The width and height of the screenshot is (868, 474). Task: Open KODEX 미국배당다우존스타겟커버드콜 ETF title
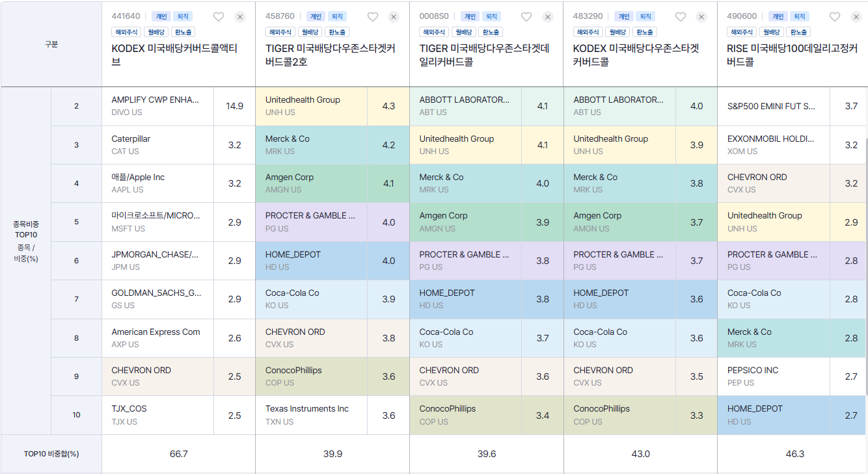636,55
